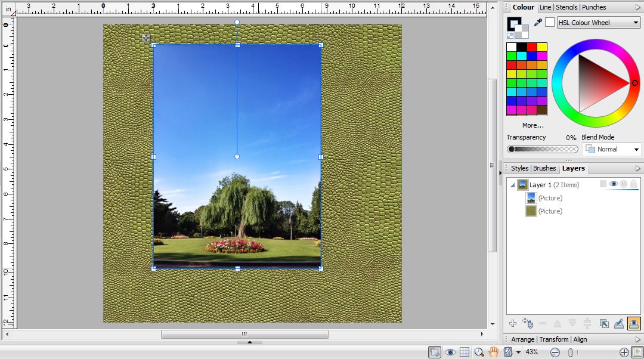Open the Brushes tab
This screenshot has width=644, height=359.
(544, 168)
